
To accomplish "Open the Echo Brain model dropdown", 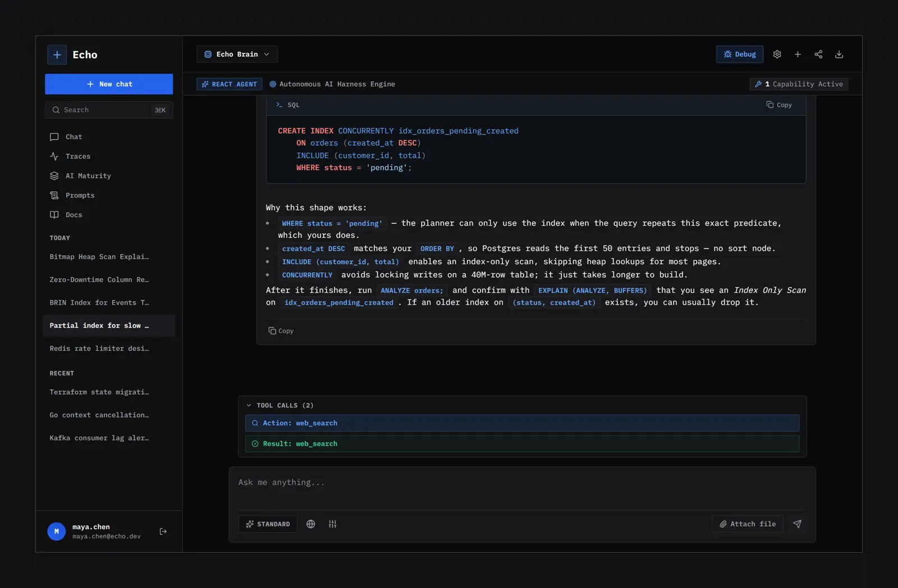I will tap(237, 54).
